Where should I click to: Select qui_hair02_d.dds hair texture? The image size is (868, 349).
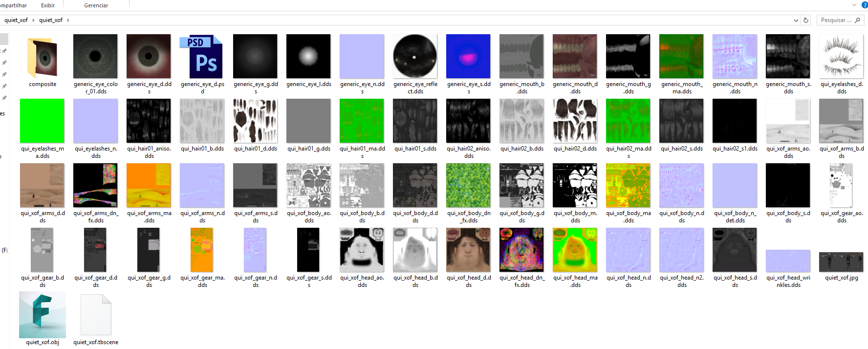tap(575, 121)
